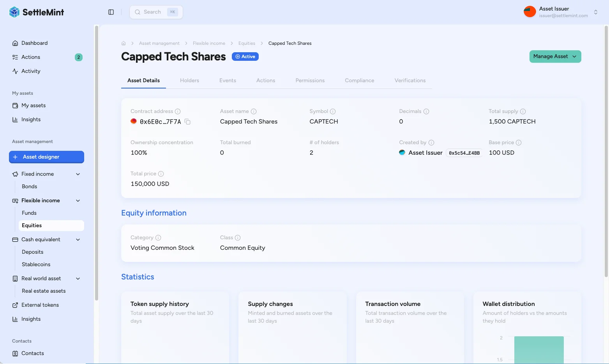Copy the contract address with the copy icon
The height and width of the screenshot is (364, 609).
point(187,122)
